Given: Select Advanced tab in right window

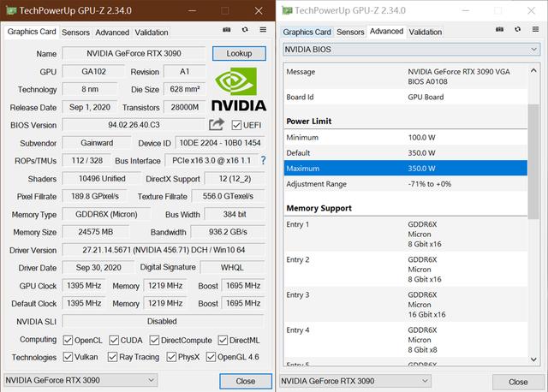Looking at the screenshot, I should point(386,32).
